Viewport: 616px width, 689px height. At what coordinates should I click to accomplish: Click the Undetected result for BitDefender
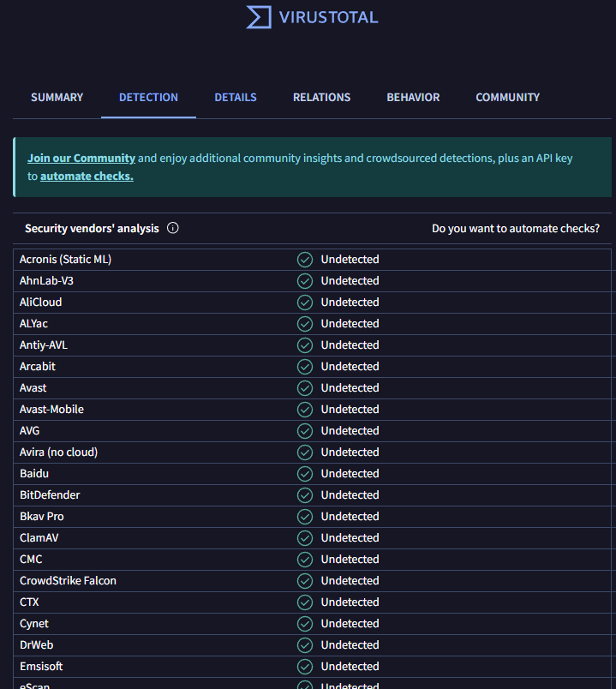(350, 495)
